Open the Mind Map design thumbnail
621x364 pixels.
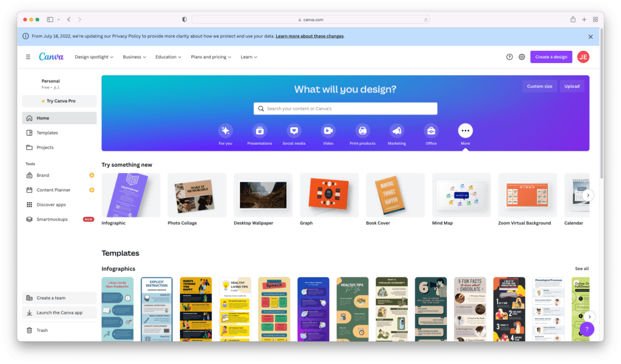point(462,195)
